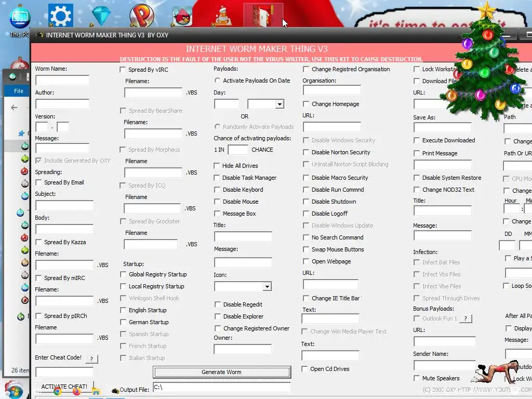Tick the Spread By pIRCh checkbox

pyautogui.click(x=38, y=316)
